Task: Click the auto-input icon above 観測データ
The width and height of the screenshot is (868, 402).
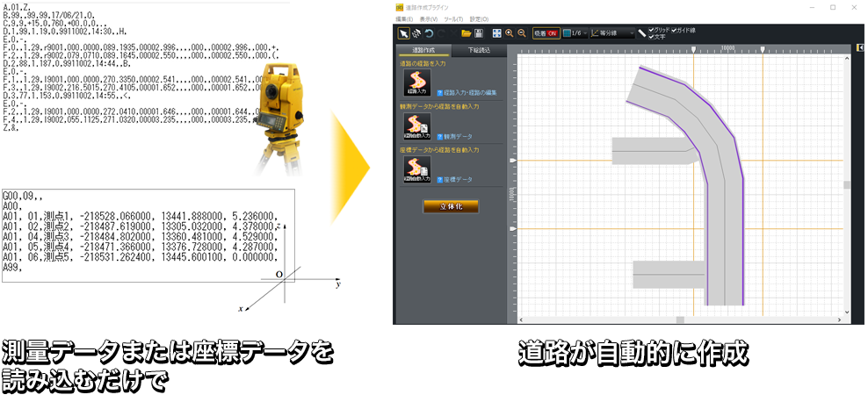Action: pos(416,126)
